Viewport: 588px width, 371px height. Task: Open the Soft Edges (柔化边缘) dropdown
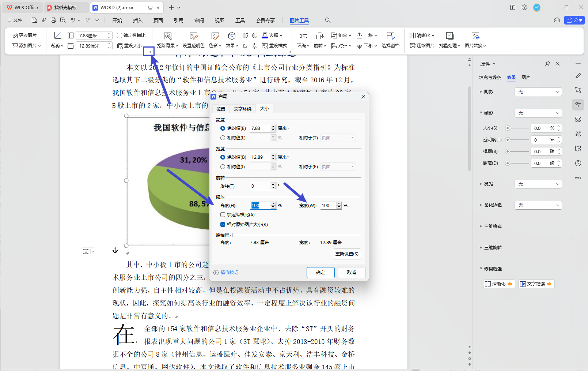(538, 205)
